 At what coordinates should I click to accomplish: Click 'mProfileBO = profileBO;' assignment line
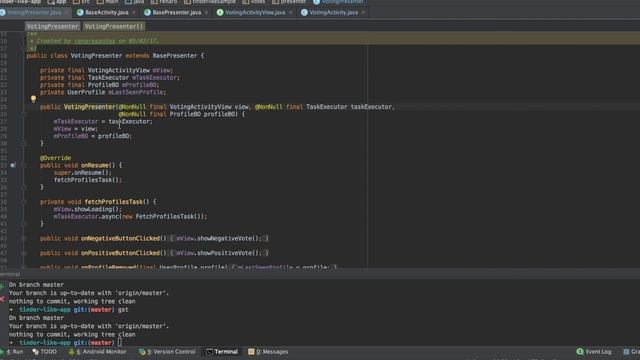(x=93, y=136)
